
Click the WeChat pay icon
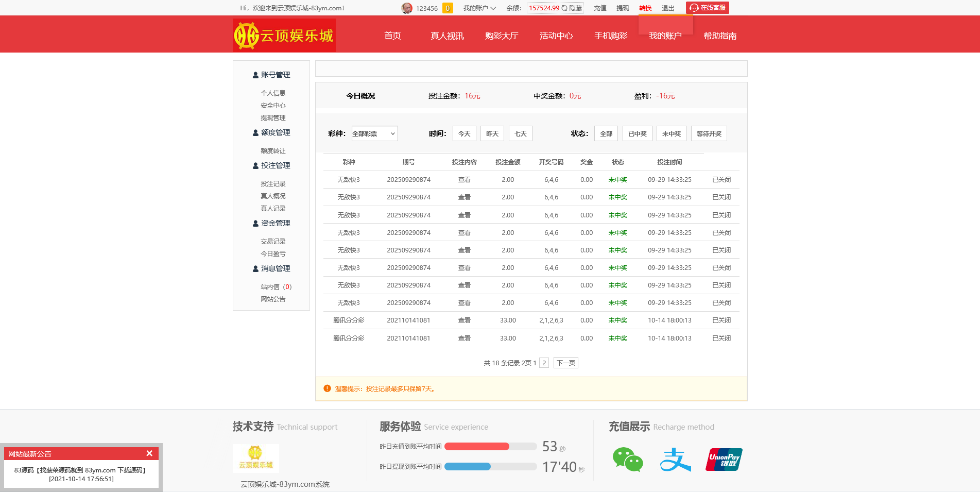pyautogui.click(x=628, y=460)
